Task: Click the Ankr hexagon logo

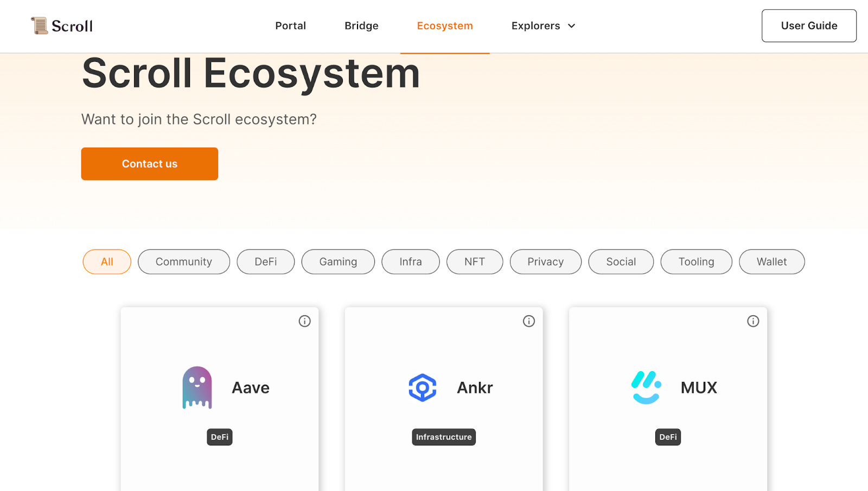Action: pos(423,387)
